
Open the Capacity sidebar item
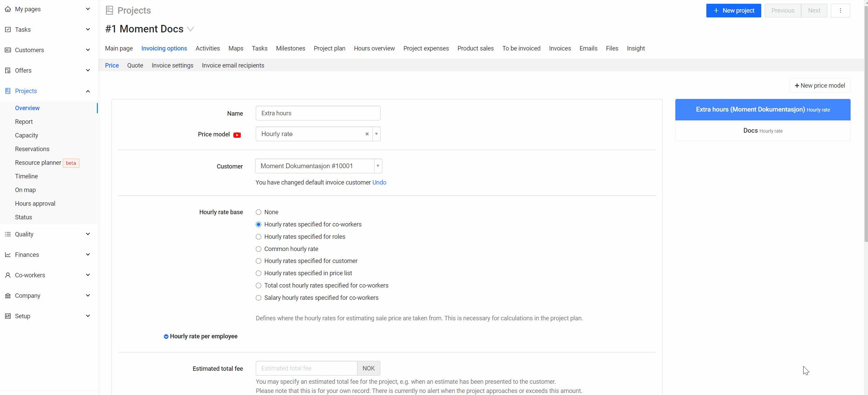(x=27, y=135)
